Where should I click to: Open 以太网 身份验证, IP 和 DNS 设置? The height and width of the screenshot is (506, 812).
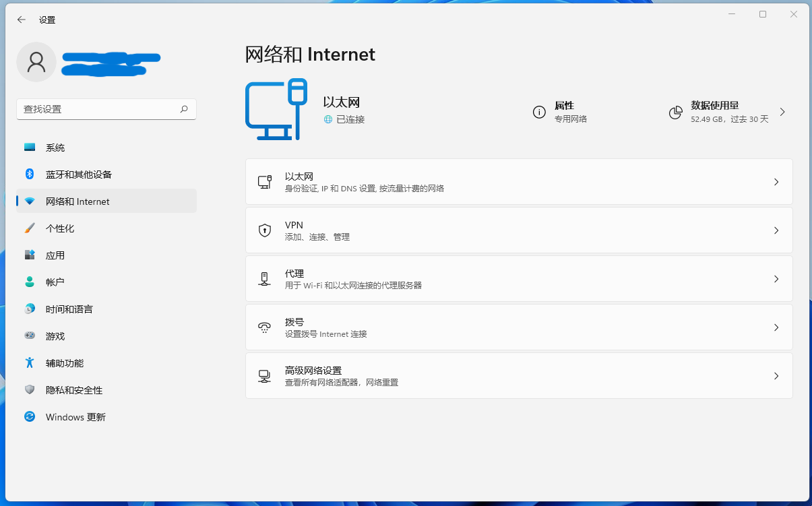click(x=519, y=182)
